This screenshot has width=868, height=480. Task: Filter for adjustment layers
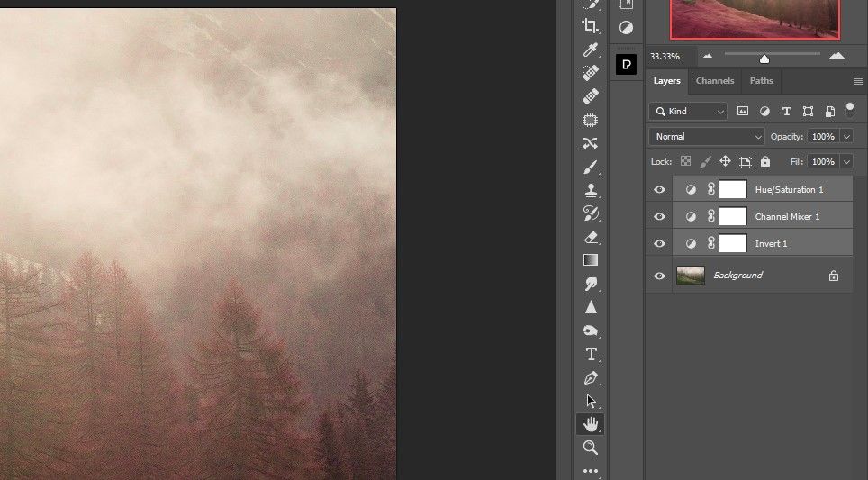click(764, 112)
